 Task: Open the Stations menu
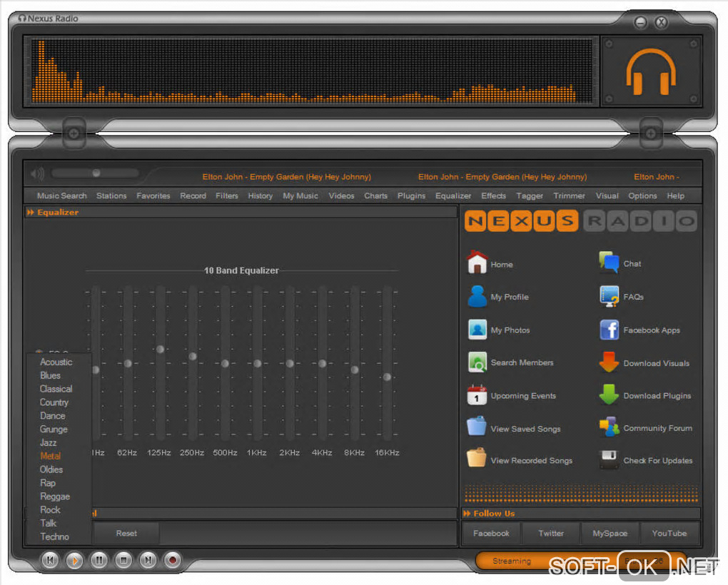tap(111, 195)
